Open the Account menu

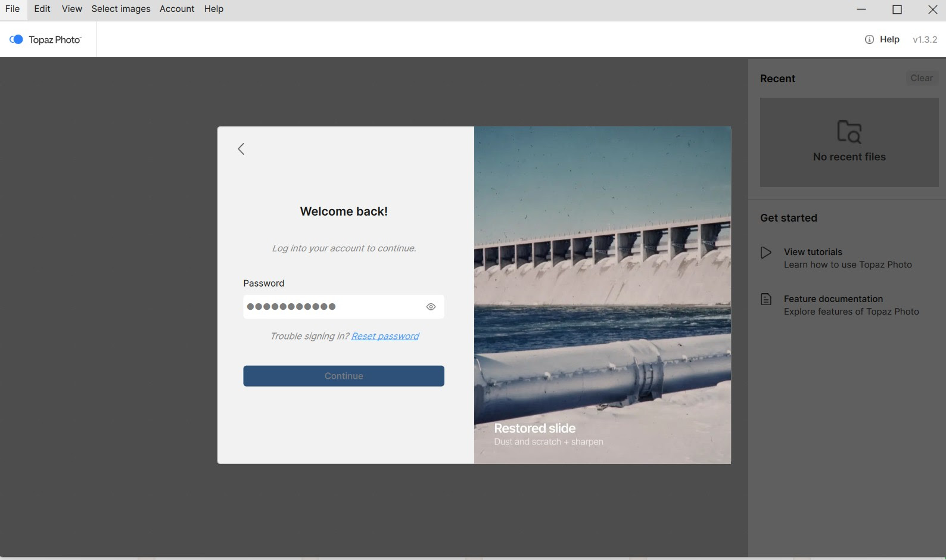coord(177,9)
